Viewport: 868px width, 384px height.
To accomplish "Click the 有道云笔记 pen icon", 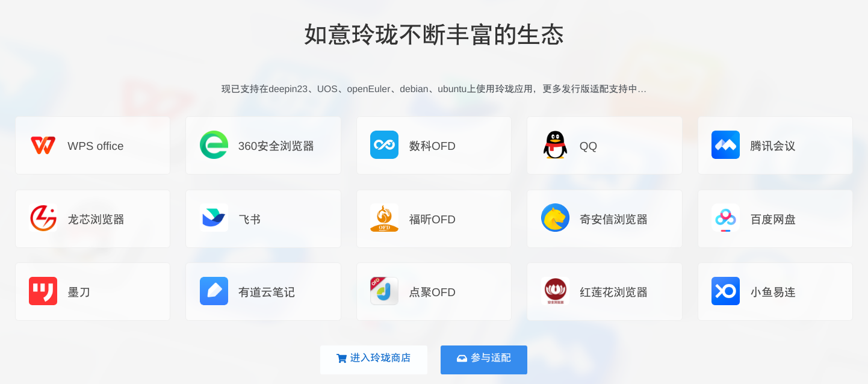I will (214, 291).
